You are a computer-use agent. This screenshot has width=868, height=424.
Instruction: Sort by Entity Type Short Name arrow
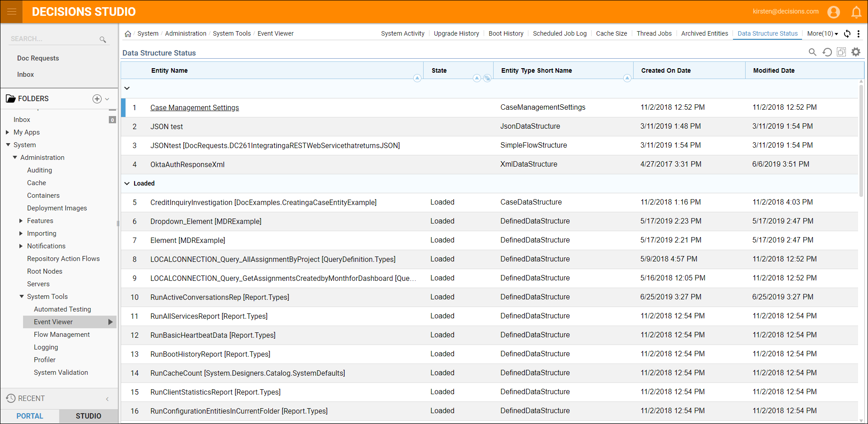point(627,78)
